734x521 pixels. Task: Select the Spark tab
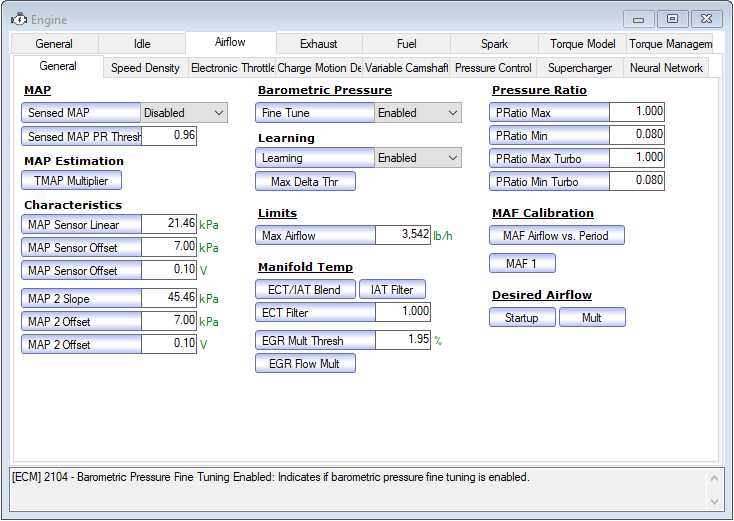pyautogui.click(x=494, y=44)
